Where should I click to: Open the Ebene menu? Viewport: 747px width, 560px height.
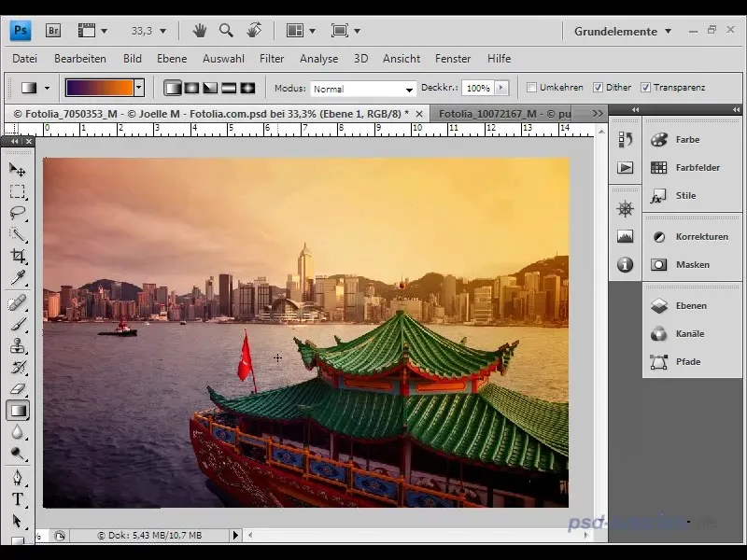tap(172, 59)
